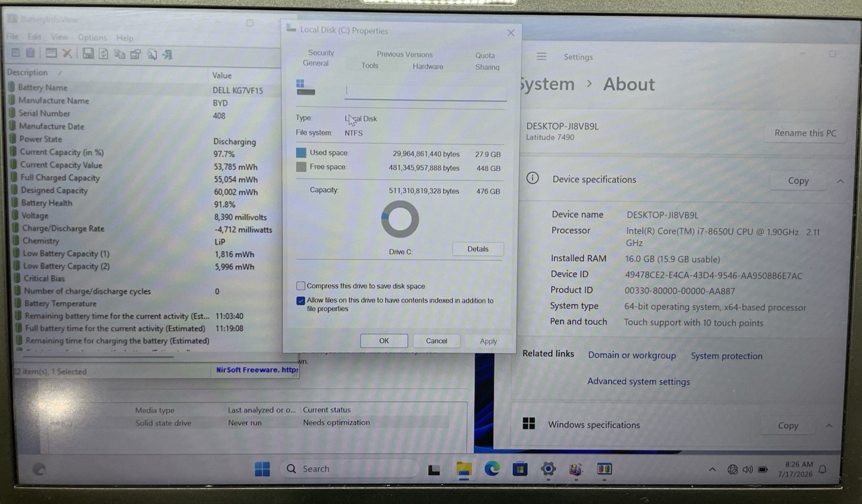The width and height of the screenshot is (862, 504).
Task: Switch to the Sharing tab
Action: 487,67
